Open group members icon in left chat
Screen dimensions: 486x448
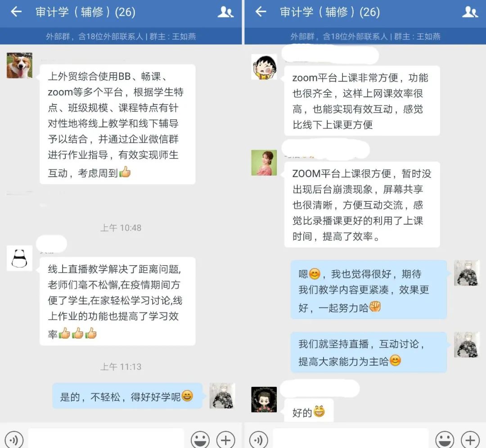tap(225, 12)
